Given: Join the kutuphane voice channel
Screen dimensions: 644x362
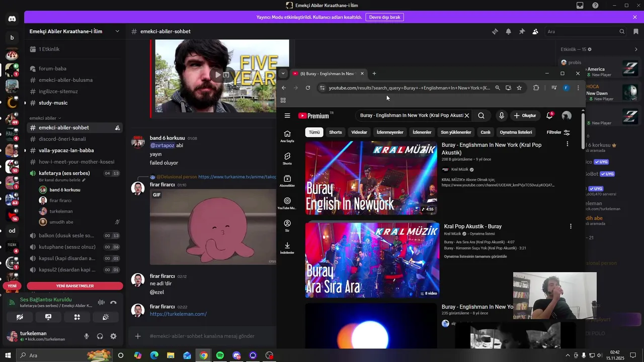Looking at the screenshot, I should click(75, 247).
